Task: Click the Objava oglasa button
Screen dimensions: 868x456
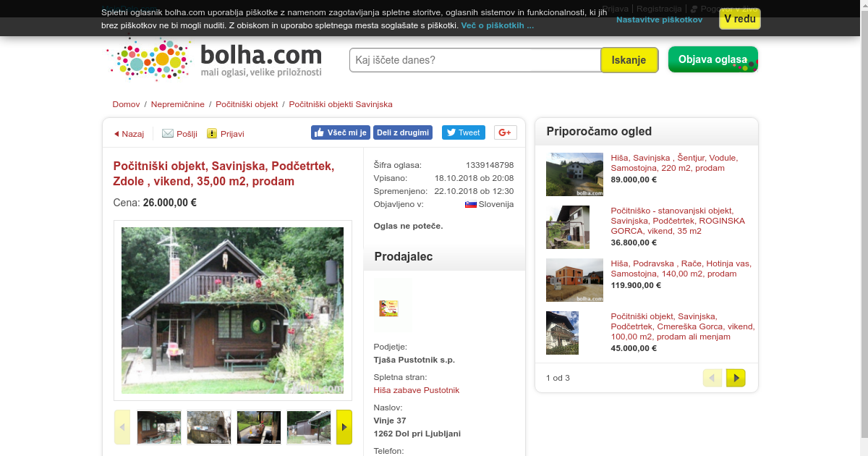Action: [713, 59]
